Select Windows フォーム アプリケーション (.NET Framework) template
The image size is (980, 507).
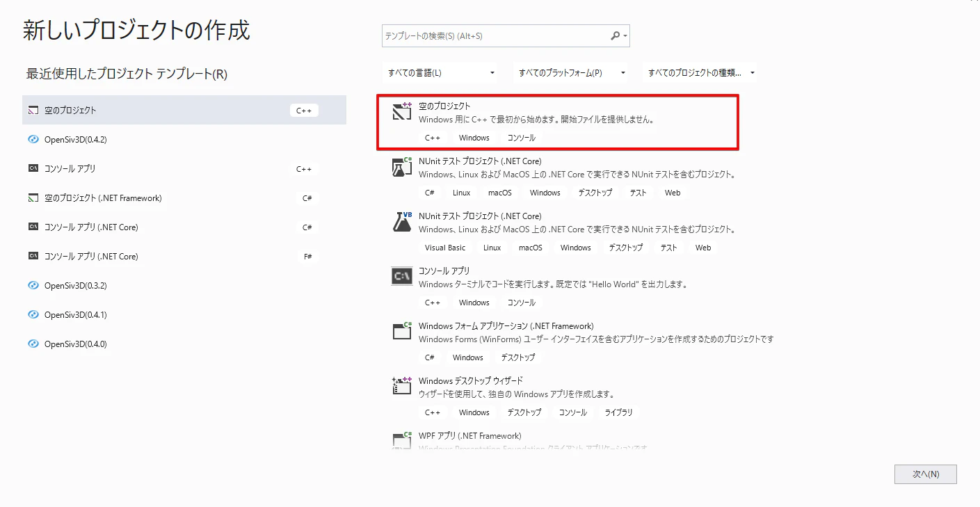(506, 326)
